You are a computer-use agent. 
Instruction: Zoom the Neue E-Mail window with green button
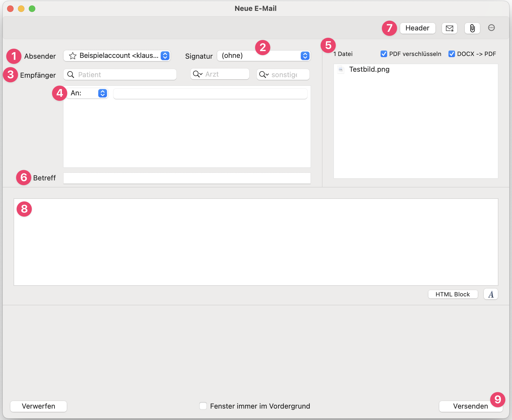point(32,9)
